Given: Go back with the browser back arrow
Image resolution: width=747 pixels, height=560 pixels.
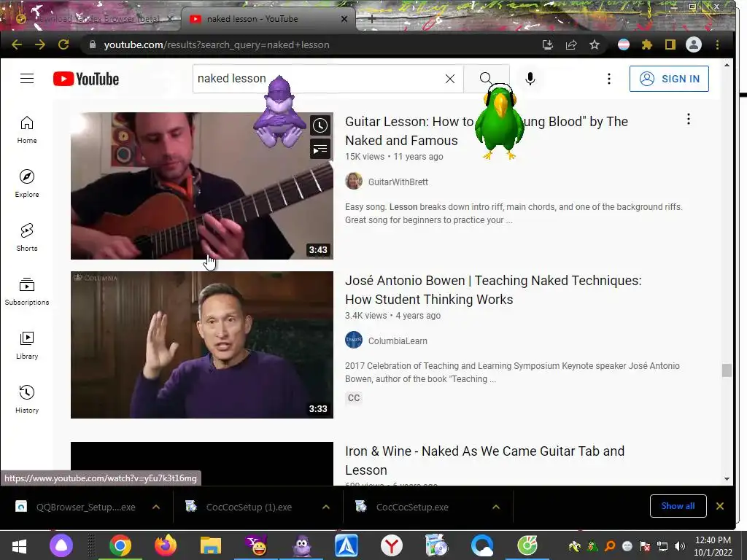Looking at the screenshot, I should [17, 44].
